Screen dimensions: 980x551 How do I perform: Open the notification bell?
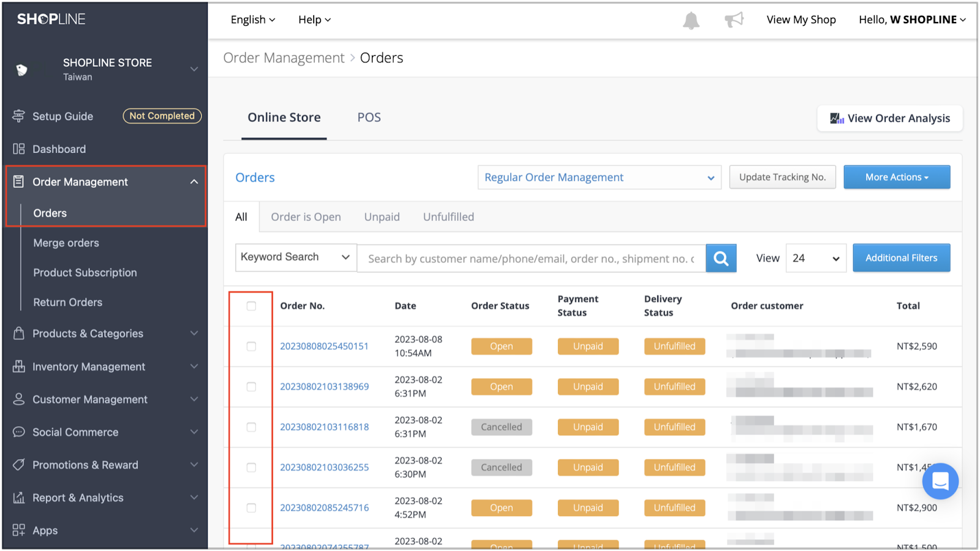pyautogui.click(x=691, y=20)
